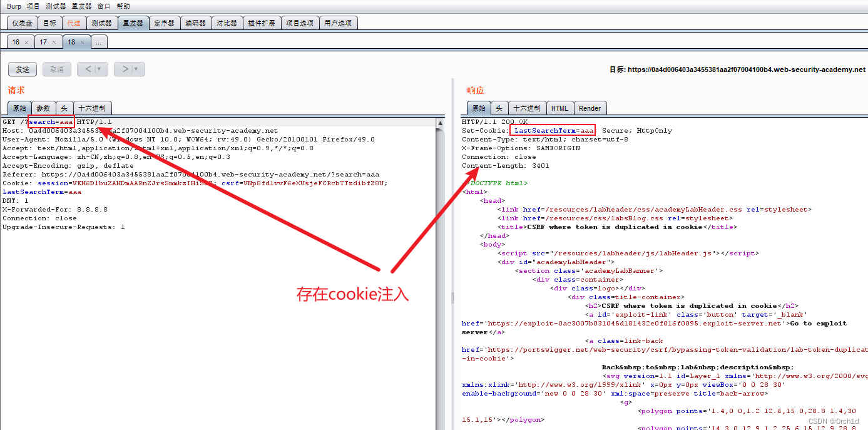The width and height of the screenshot is (868, 430).
Task: Click the 发送 button
Action: pyautogui.click(x=23, y=69)
